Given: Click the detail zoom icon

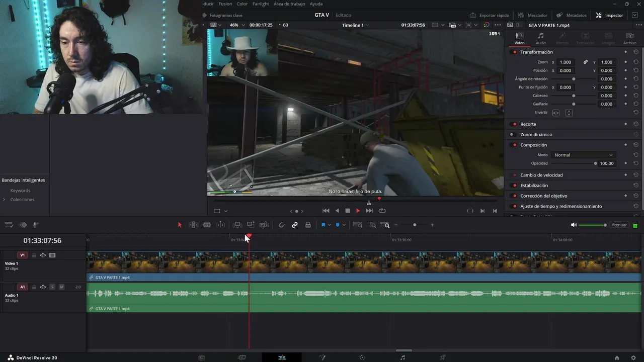Looking at the screenshot, I should [x=372, y=225].
